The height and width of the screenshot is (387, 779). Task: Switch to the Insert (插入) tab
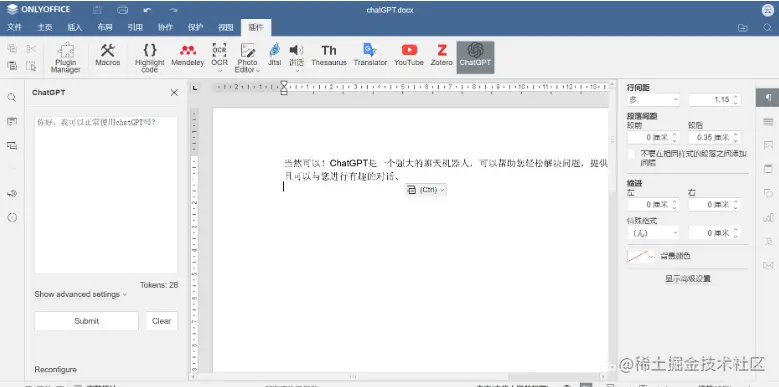click(x=75, y=28)
